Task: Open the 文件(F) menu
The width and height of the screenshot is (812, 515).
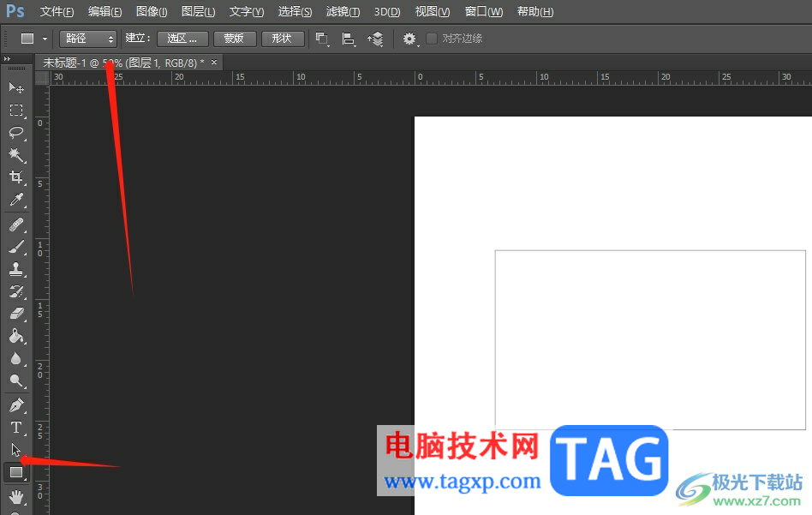Action: (x=57, y=11)
